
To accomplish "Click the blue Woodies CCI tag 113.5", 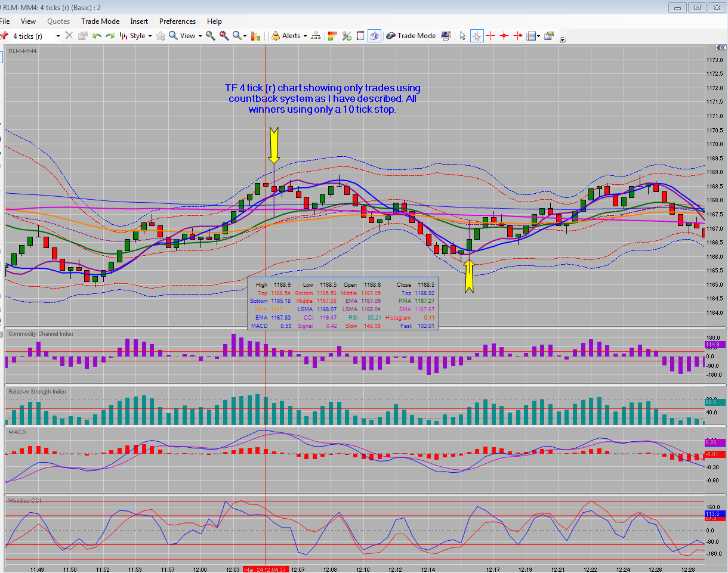I will [x=714, y=513].
